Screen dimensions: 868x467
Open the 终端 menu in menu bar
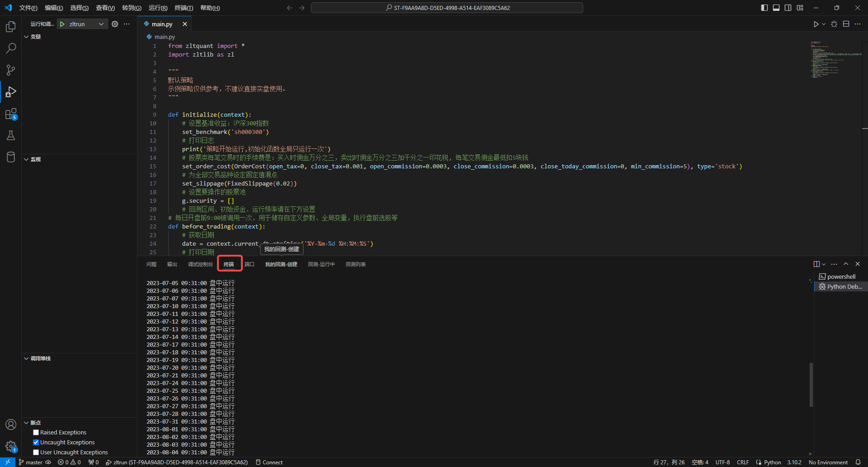184,8
